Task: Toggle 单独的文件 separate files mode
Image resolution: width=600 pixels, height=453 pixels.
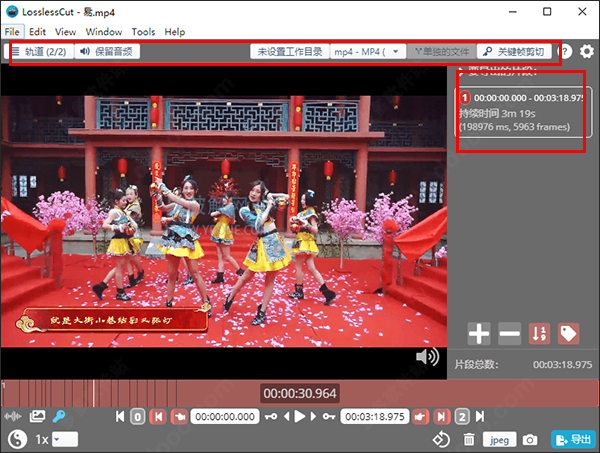Action: pyautogui.click(x=442, y=51)
